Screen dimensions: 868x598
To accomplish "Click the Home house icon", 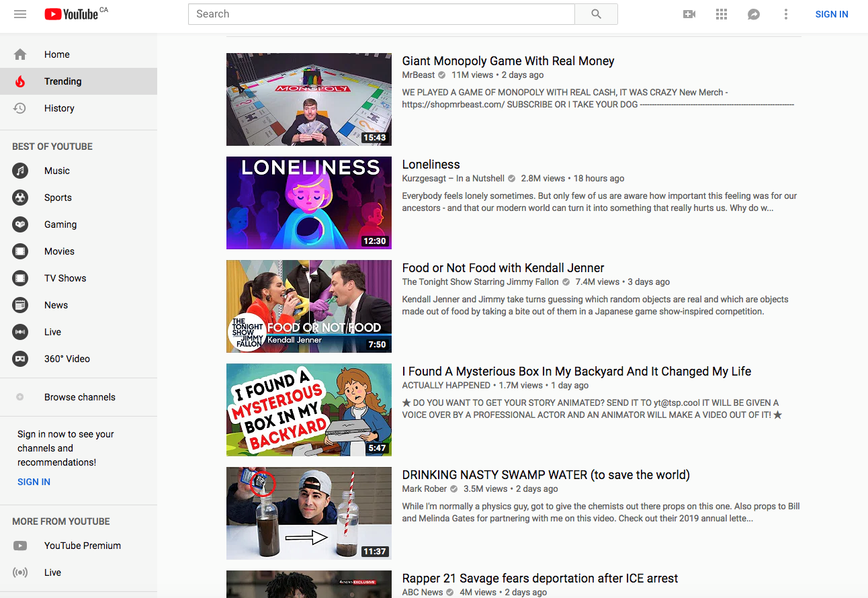I will coord(20,54).
